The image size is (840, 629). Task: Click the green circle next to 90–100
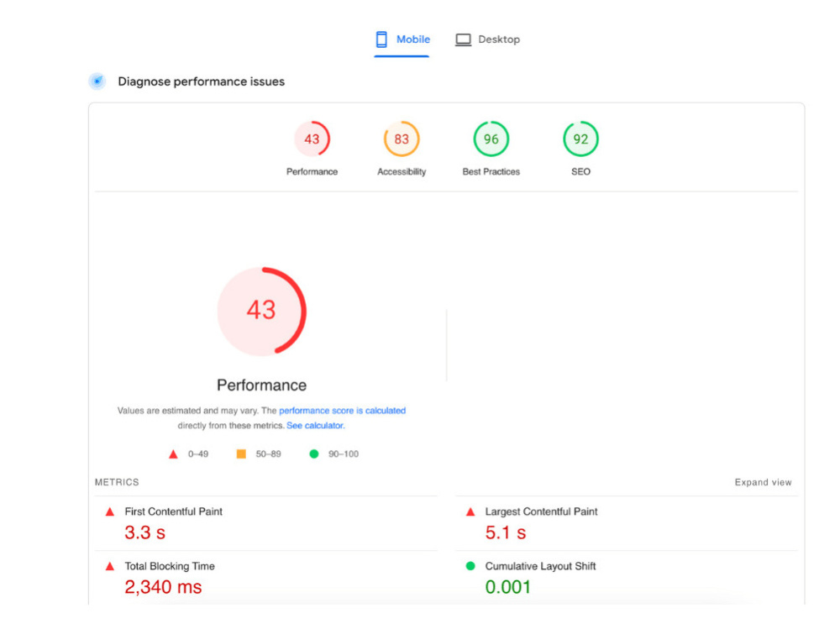pyautogui.click(x=314, y=453)
